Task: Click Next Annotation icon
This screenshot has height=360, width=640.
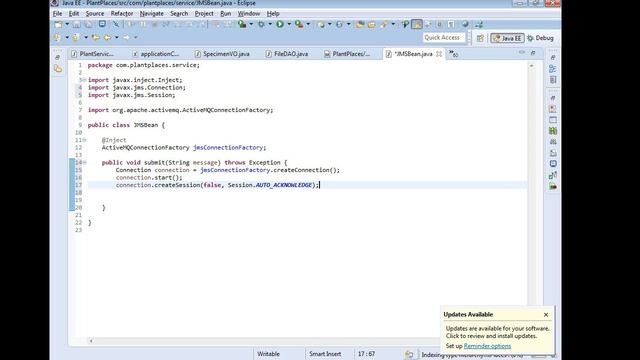Action: click(x=57, y=38)
